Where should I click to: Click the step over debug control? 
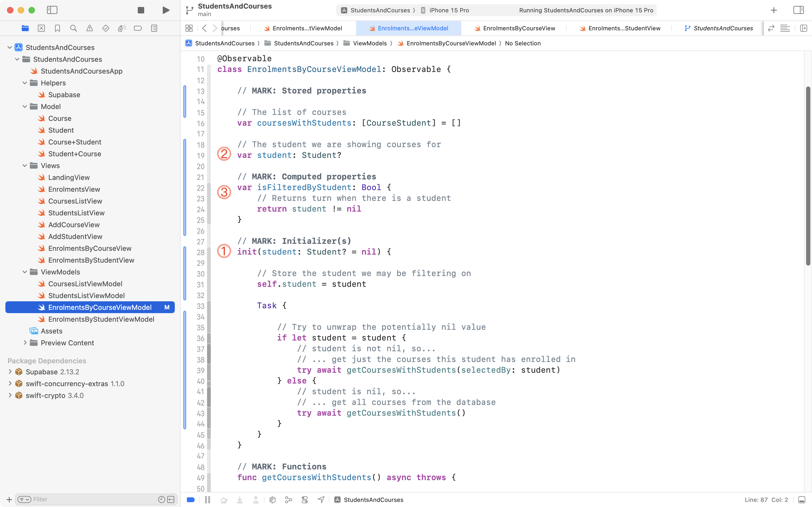click(x=224, y=500)
